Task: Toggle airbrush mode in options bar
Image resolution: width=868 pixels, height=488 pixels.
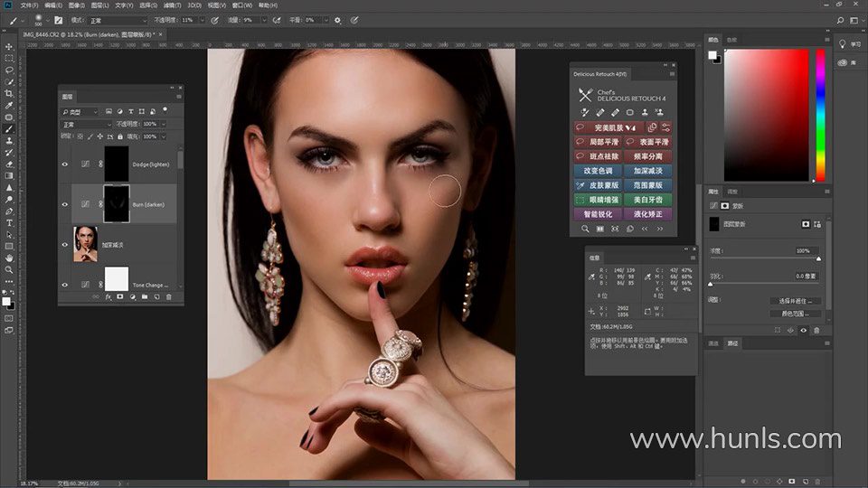Action: 277,21
